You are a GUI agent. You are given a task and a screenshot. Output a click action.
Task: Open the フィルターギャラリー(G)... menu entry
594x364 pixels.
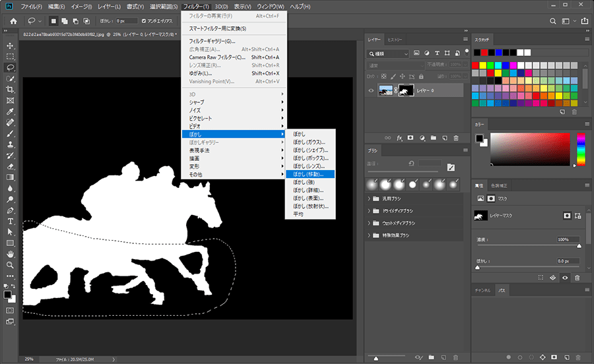point(212,42)
